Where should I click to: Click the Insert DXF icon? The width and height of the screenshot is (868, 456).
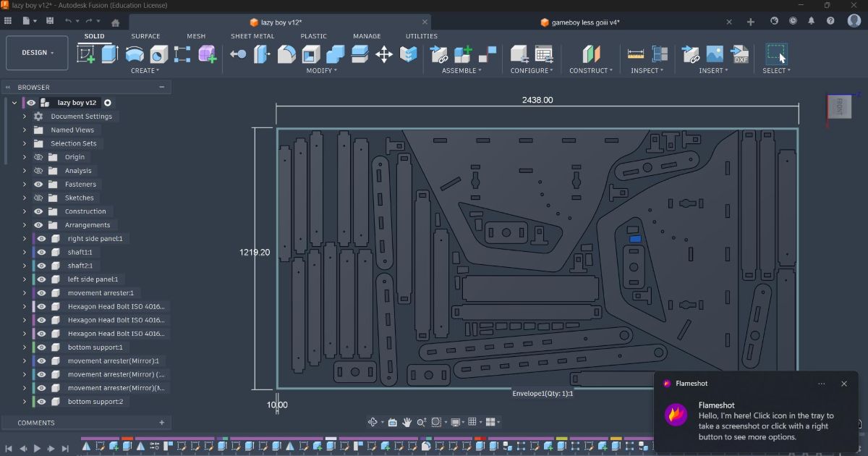[x=740, y=54]
